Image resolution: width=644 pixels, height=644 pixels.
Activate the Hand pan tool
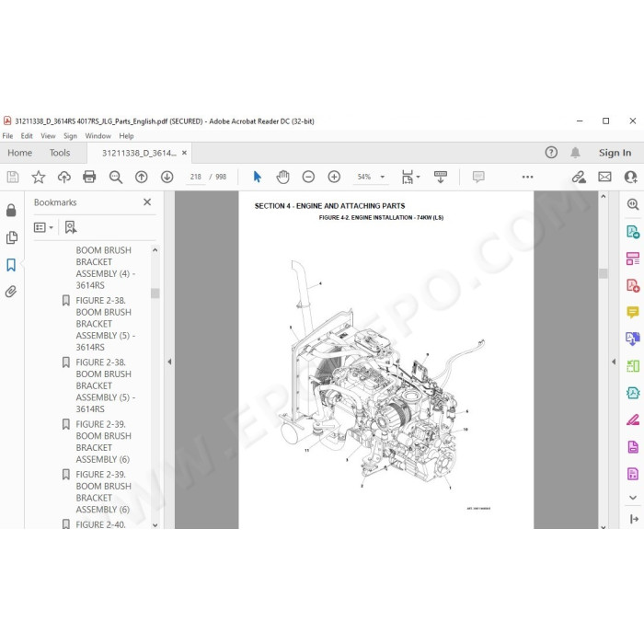click(282, 177)
